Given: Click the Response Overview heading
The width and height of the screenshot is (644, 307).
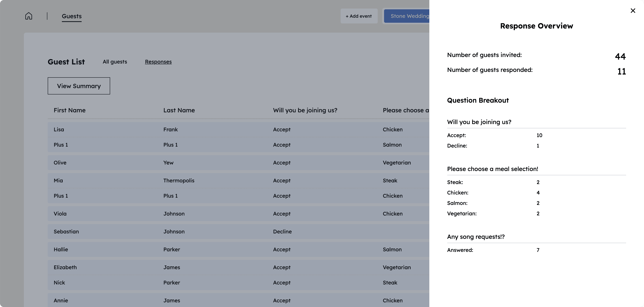Looking at the screenshot, I should point(536,26).
